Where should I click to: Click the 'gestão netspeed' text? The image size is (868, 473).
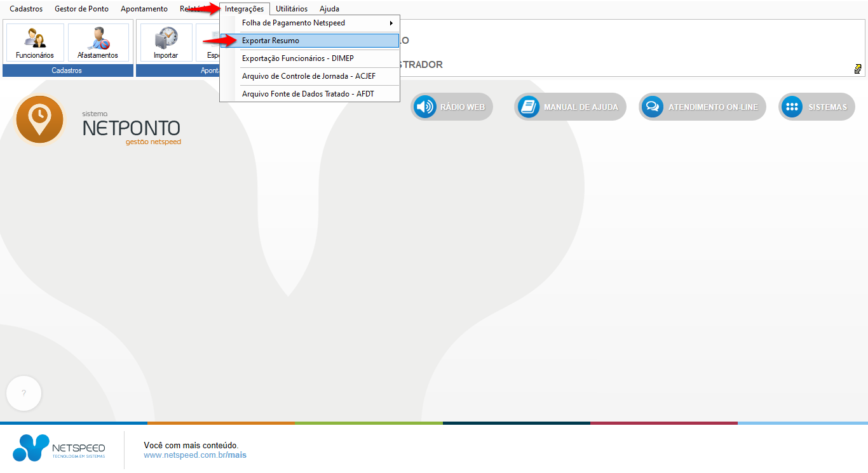pyautogui.click(x=153, y=142)
